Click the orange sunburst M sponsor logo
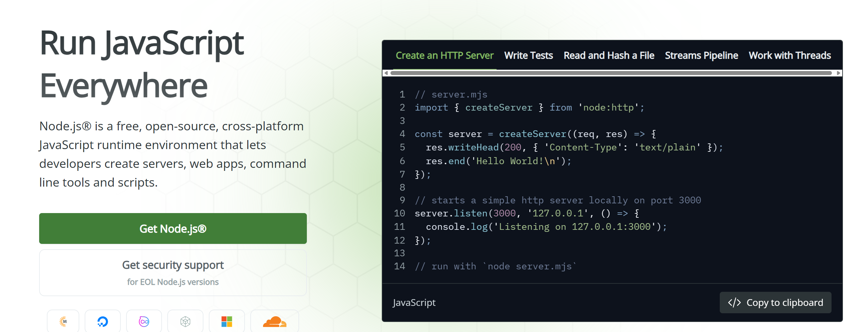The width and height of the screenshot is (868, 332). point(63,321)
